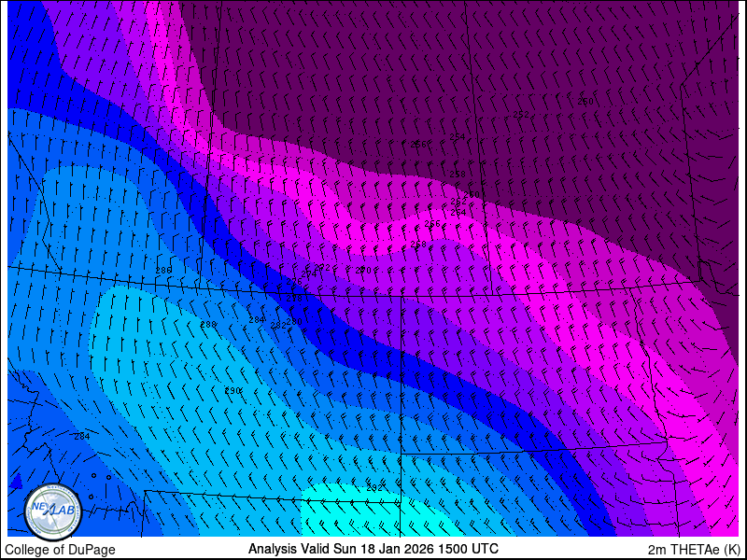Viewport: 747px width, 560px height.
Task: Select the 'College of DuPage' footer text
Action: [x=60, y=550]
